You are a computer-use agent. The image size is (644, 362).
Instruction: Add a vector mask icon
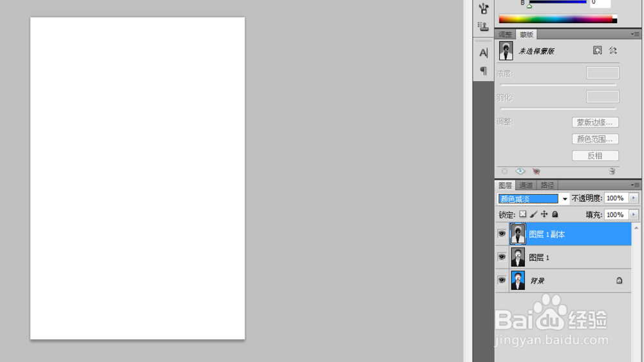click(613, 50)
